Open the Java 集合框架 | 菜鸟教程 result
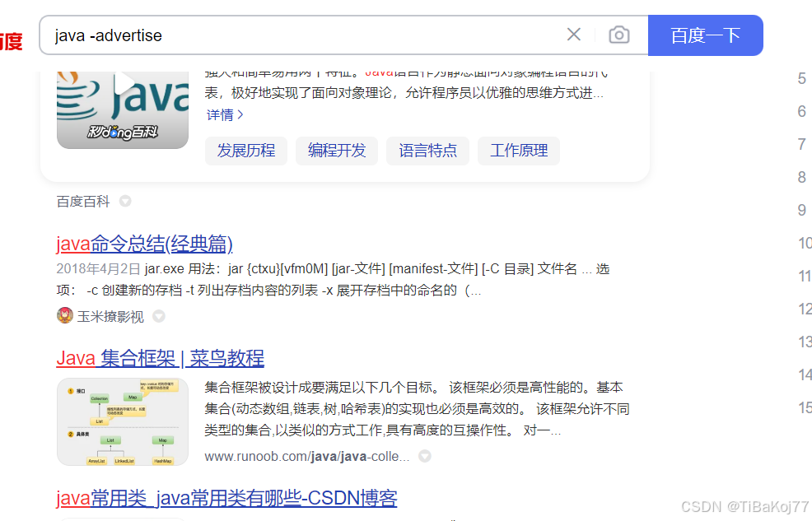 click(x=161, y=358)
